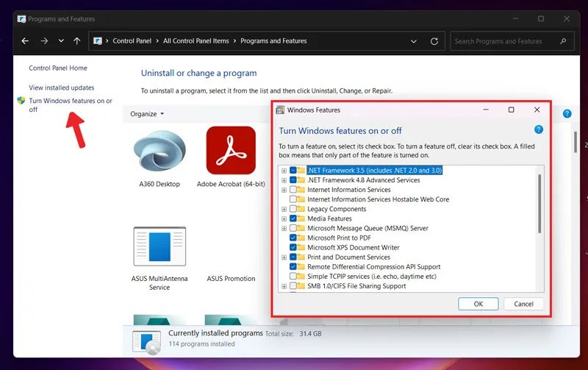Click the search magnifier icon

pyautogui.click(x=563, y=41)
